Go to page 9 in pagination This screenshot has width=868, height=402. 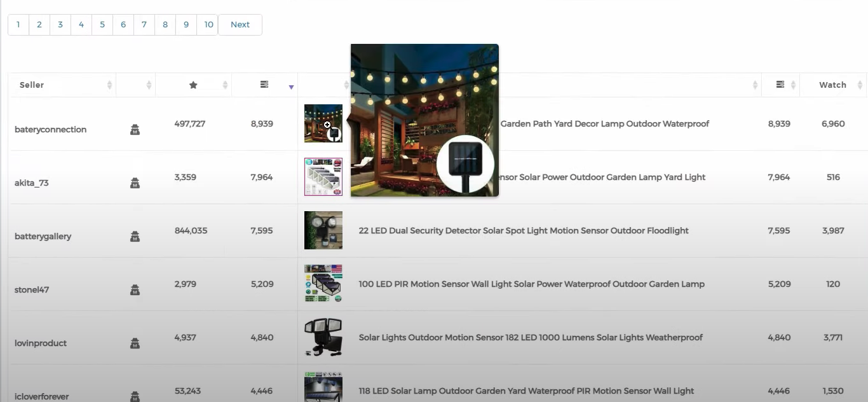[x=186, y=25]
